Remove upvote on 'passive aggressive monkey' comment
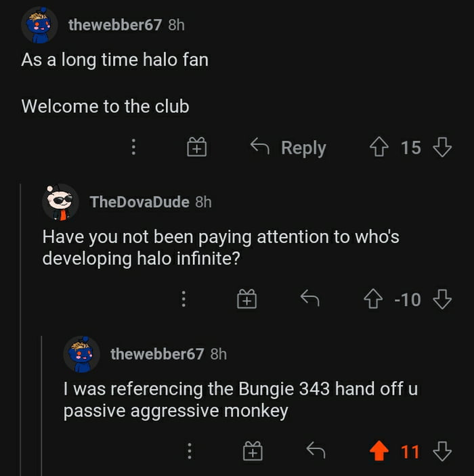The image size is (474, 476). (379, 451)
